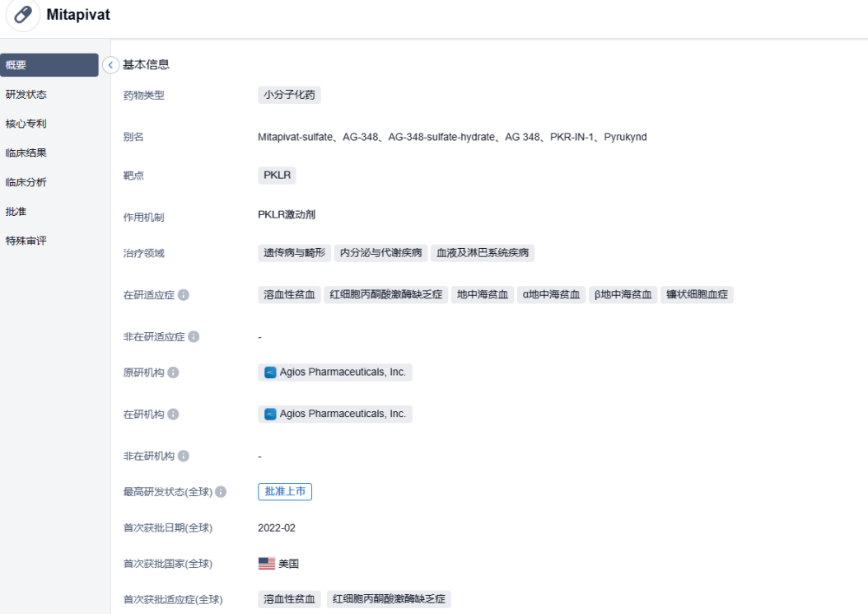This screenshot has height=614, width=868.
Task: Click the pill drug icon beside Mitapivat
Action: click(x=23, y=16)
